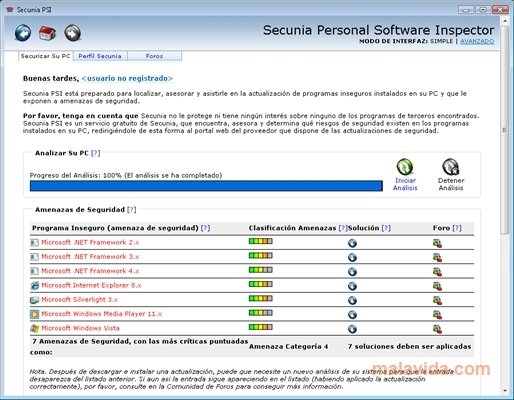The height and width of the screenshot is (400, 514).
Task: Open solution icon for Silverlight 3.x
Action: tap(352, 300)
